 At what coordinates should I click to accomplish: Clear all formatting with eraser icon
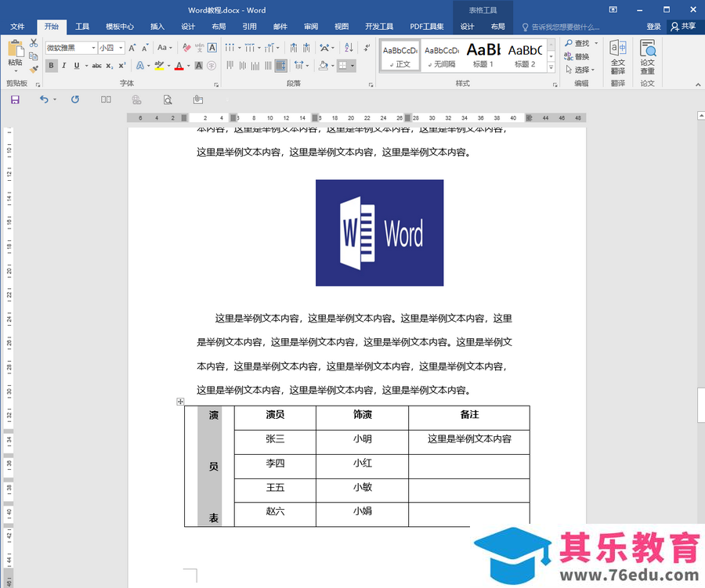[186, 48]
